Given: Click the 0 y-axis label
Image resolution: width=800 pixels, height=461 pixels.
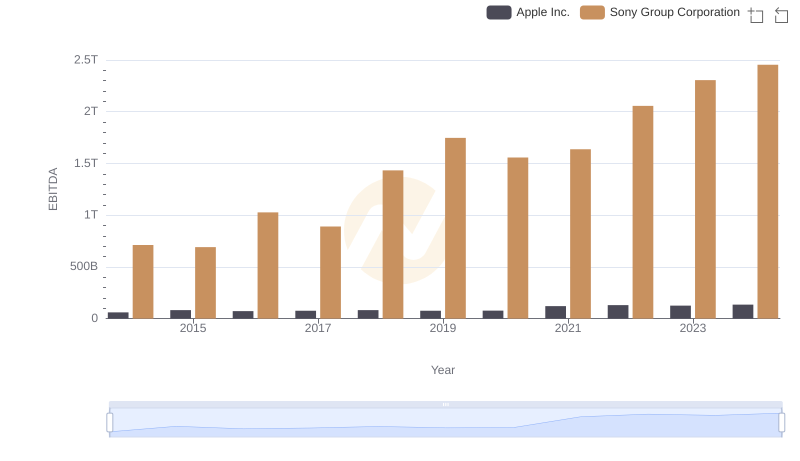Looking at the screenshot, I should click(x=94, y=318).
